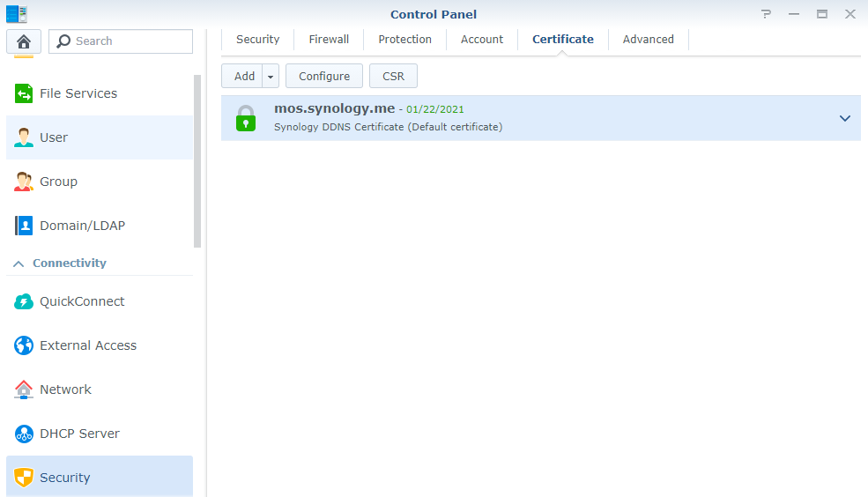
Task: Open the Add button dropdown arrow
Action: (x=271, y=77)
